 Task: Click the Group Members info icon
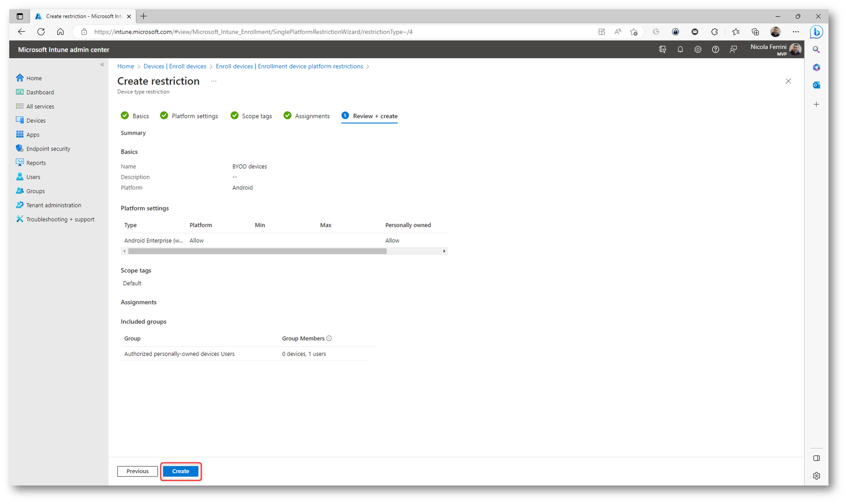[x=329, y=338]
